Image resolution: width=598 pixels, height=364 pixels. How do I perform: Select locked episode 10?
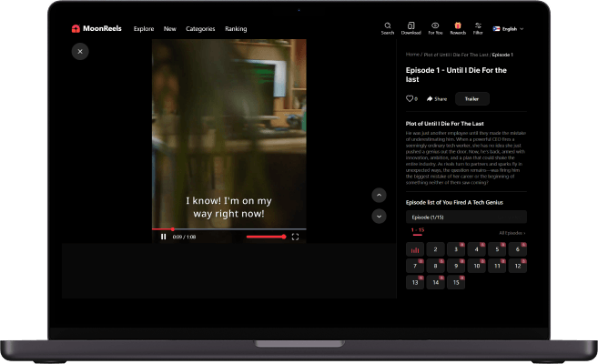coord(477,266)
